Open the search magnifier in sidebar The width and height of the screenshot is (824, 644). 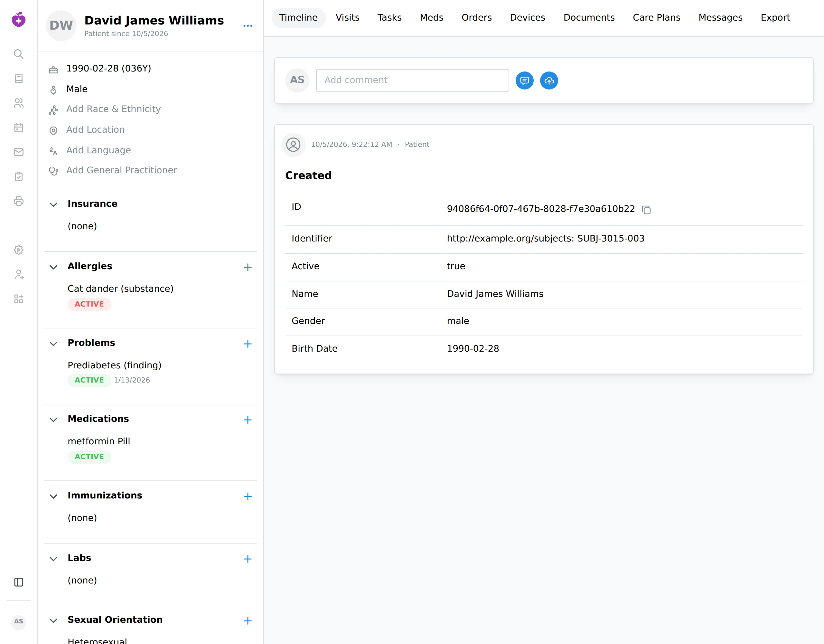[x=18, y=54]
